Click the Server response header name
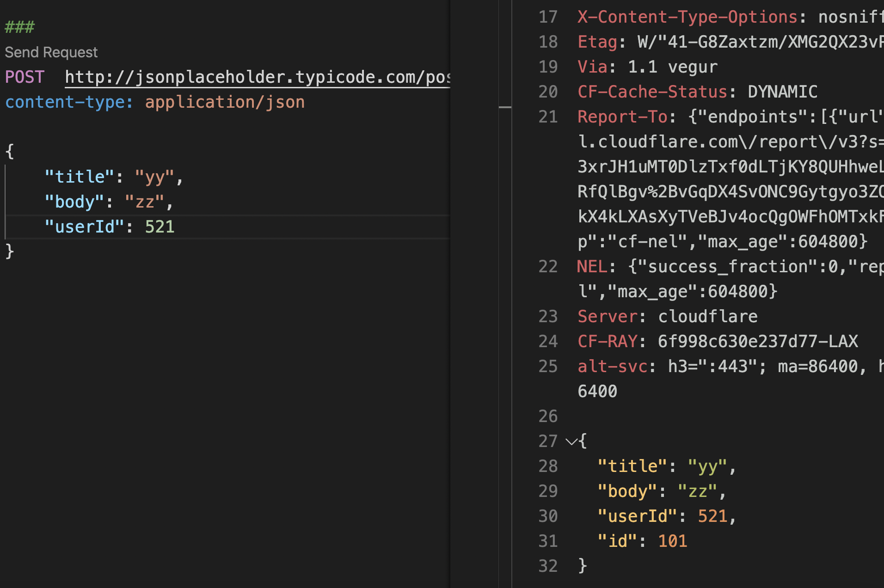 click(x=608, y=317)
